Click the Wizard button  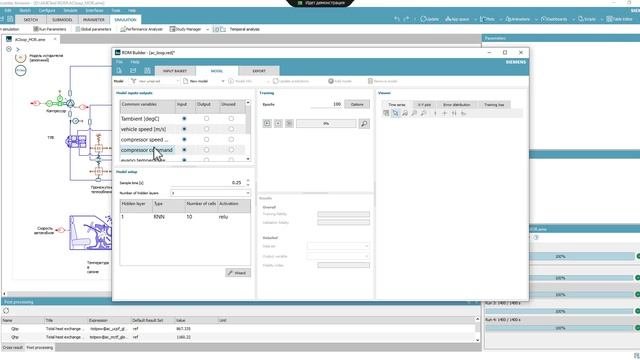click(x=238, y=273)
